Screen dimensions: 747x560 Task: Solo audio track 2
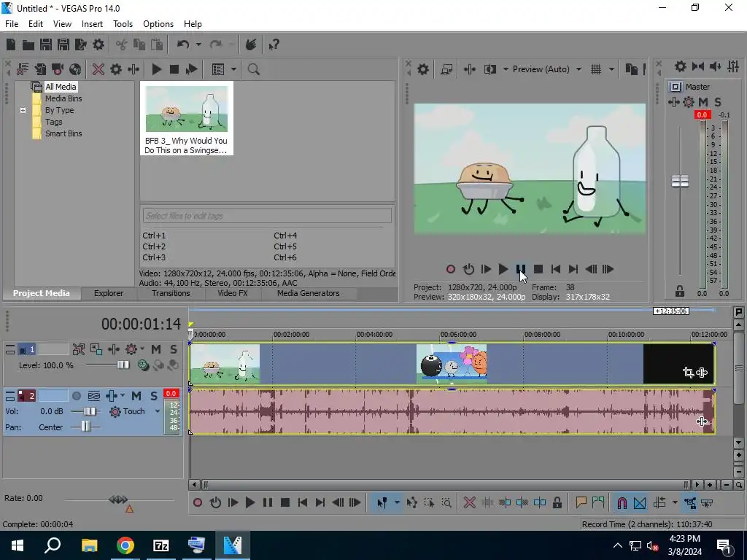point(153,396)
